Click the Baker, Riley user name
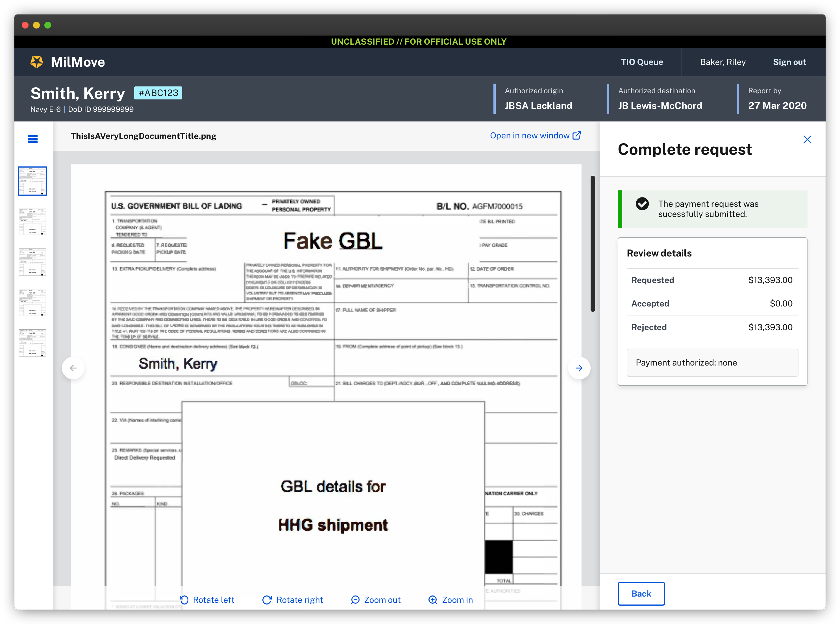This screenshot has height=624, width=840. click(723, 62)
